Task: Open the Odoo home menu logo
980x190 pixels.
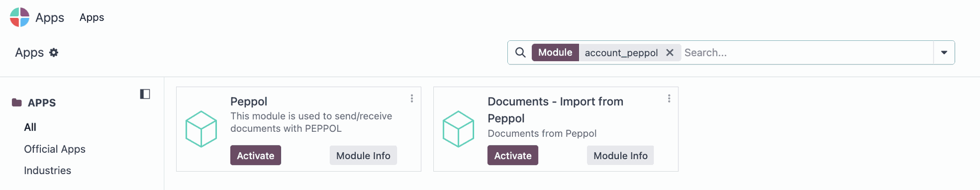Action: 20,17
